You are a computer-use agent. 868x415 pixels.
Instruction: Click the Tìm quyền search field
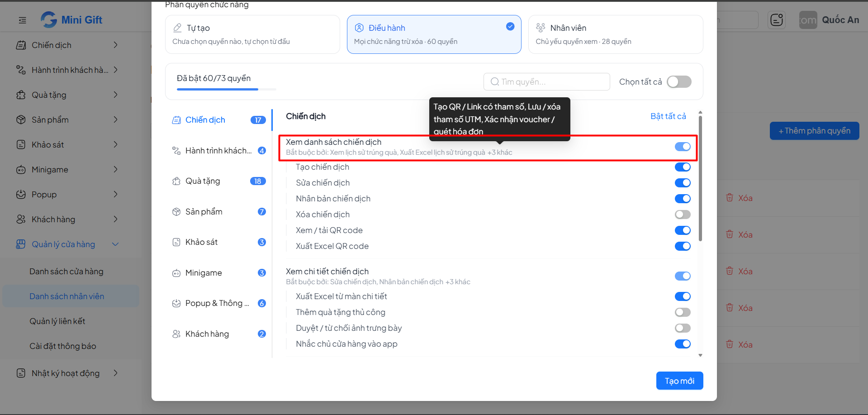(x=547, y=81)
